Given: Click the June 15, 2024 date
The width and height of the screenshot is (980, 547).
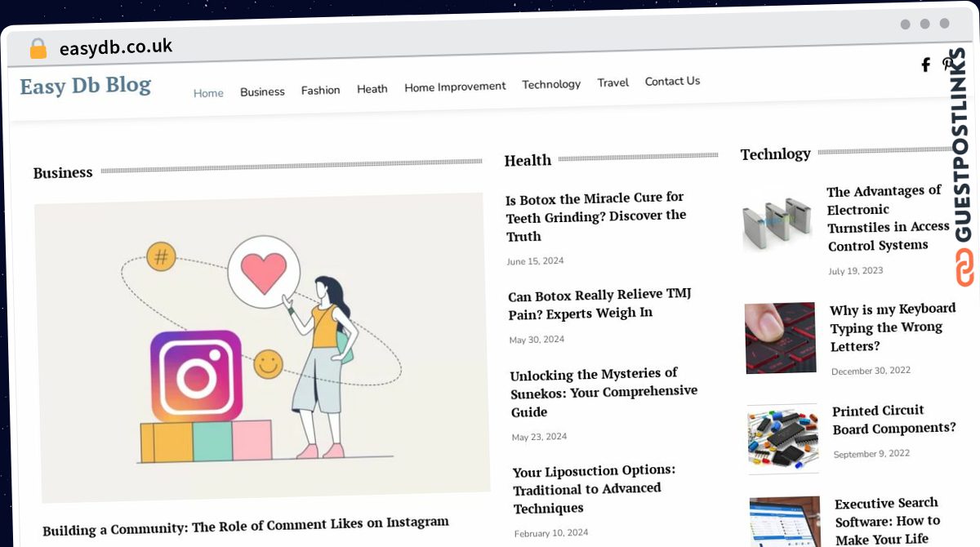Looking at the screenshot, I should pyautogui.click(x=535, y=261).
